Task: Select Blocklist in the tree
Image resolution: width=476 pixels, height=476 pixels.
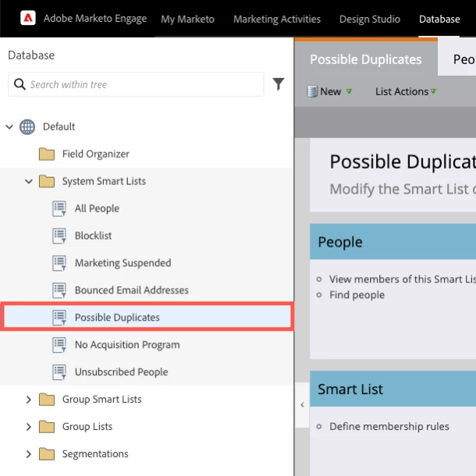Action: [93, 236]
